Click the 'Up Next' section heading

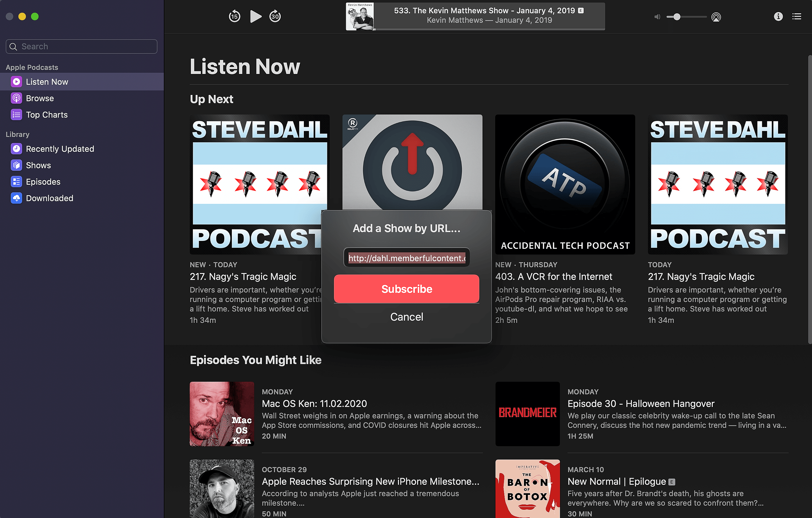pos(212,99)
